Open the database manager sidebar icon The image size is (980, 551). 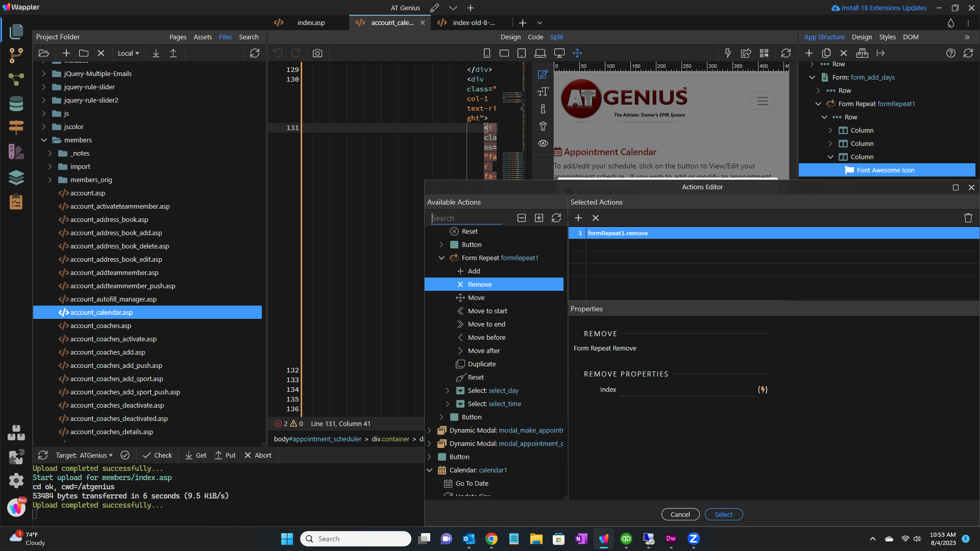16,104
